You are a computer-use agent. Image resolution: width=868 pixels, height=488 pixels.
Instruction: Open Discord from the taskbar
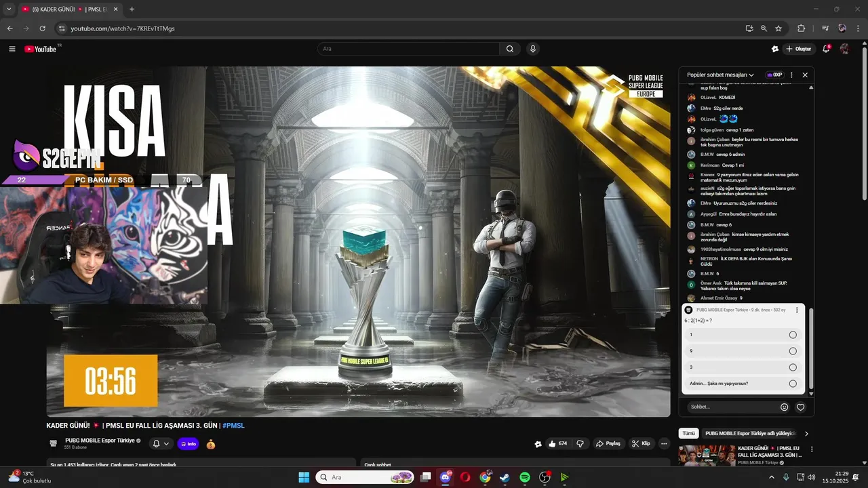click(446, 477)
